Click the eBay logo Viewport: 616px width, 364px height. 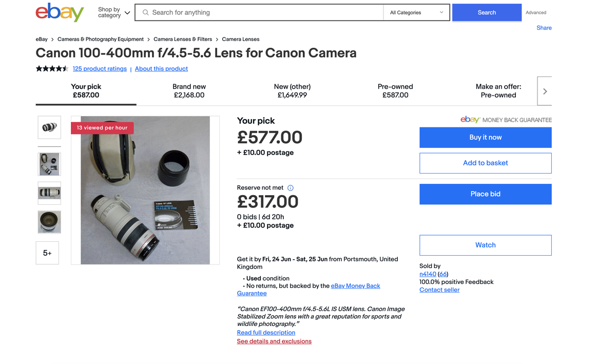pyautogui.click(x=60, y=12)
